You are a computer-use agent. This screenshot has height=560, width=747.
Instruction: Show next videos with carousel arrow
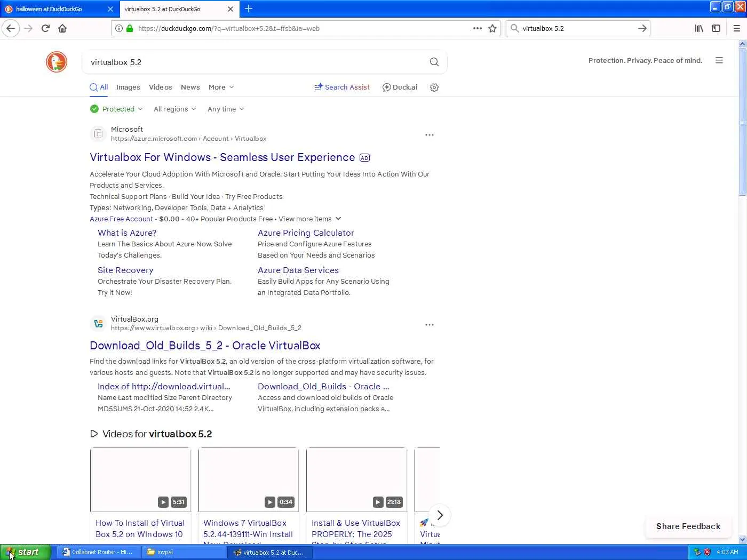click(x=440, y=515)
